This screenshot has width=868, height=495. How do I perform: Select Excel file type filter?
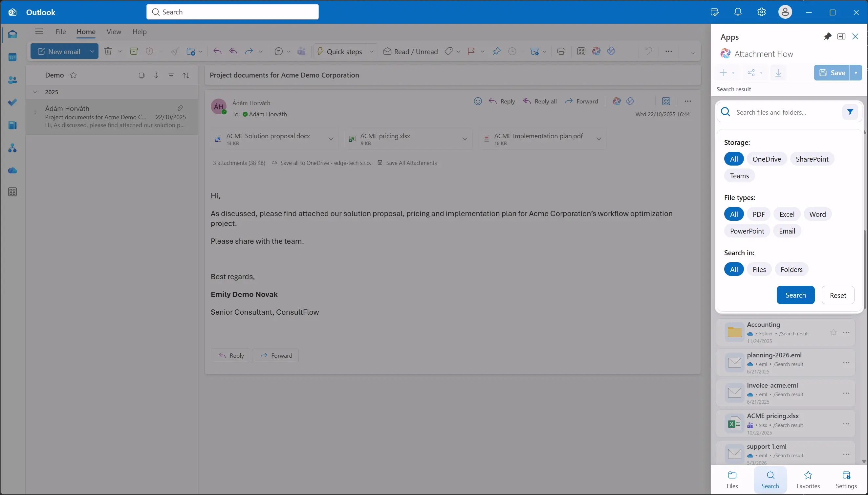[787, 214]
